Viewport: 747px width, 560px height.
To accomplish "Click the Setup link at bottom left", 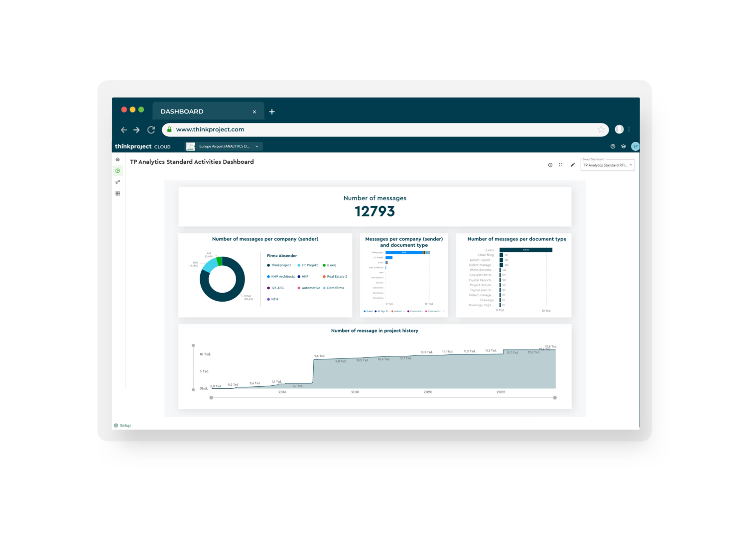I will pyautogui.click(x=124, y=426).
